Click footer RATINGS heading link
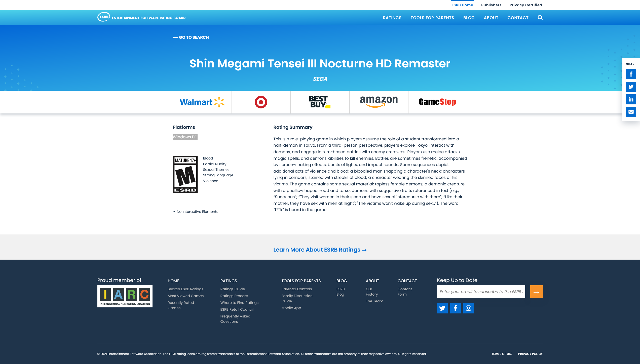This screenshot has height=364, width=640. pyautogui.click(x=229, y=281)
